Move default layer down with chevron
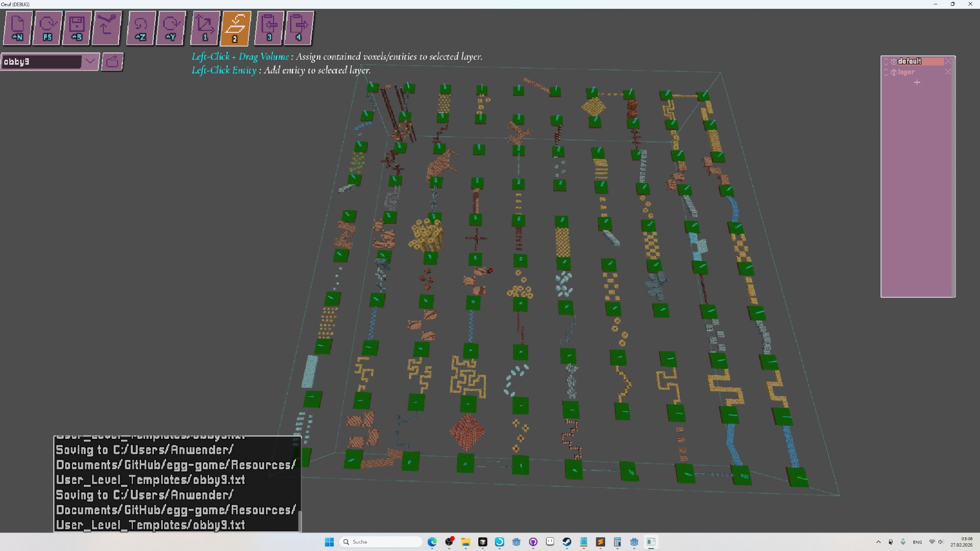This screenshot has width=980, height=551. (886, 63)
